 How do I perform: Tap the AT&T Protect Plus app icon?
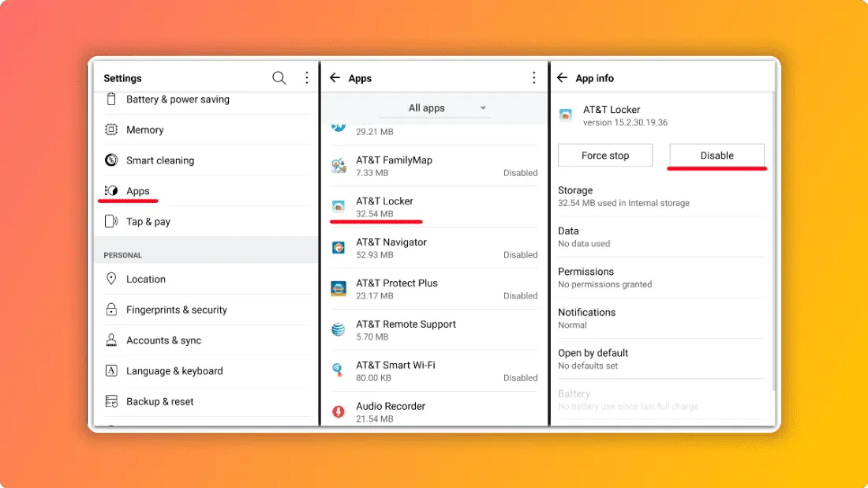tap(339, 288)
